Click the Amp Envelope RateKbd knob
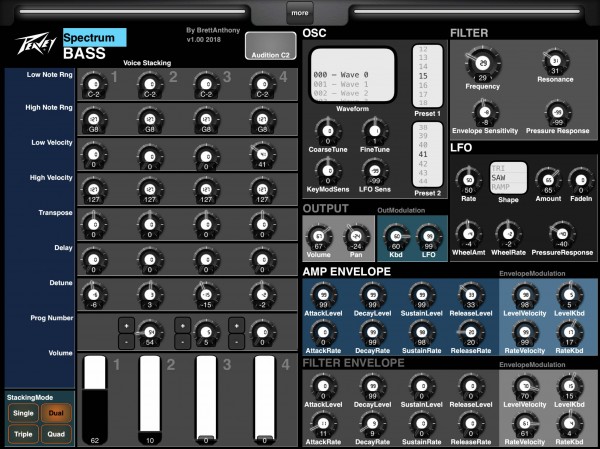 pyautogui.click(x=569, y=334)
